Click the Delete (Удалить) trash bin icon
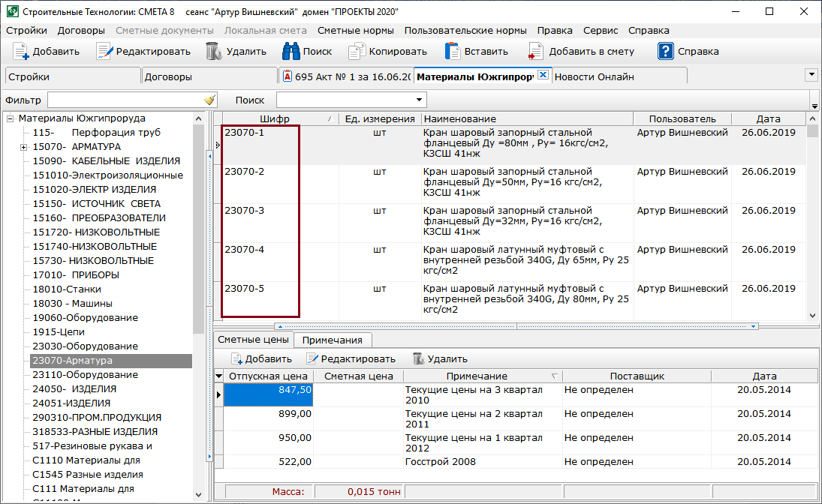 coord(213,52)
